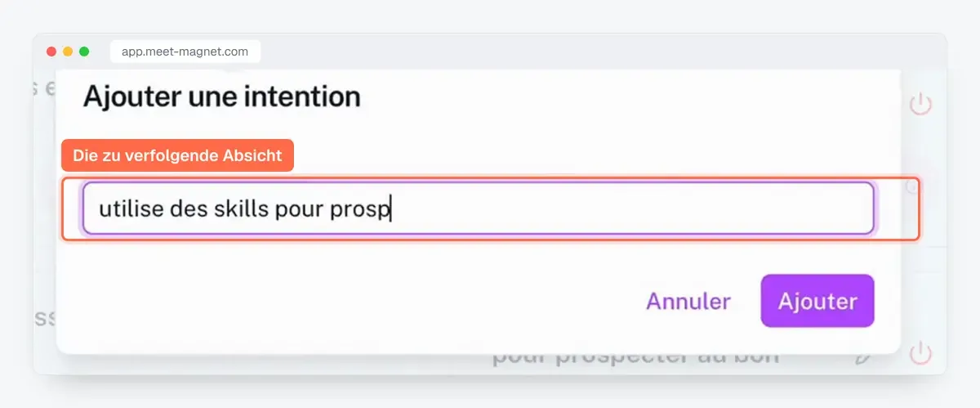Click the 'Ajouter une intention' dialog title
Viewport: 980px width, 408px height.
(222, 97)
